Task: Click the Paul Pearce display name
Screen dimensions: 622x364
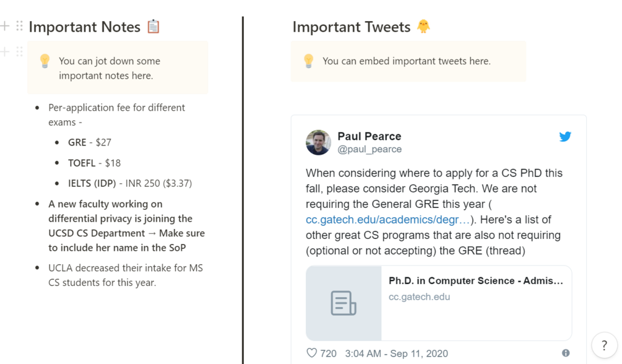Action: click(x=369, y=136)
